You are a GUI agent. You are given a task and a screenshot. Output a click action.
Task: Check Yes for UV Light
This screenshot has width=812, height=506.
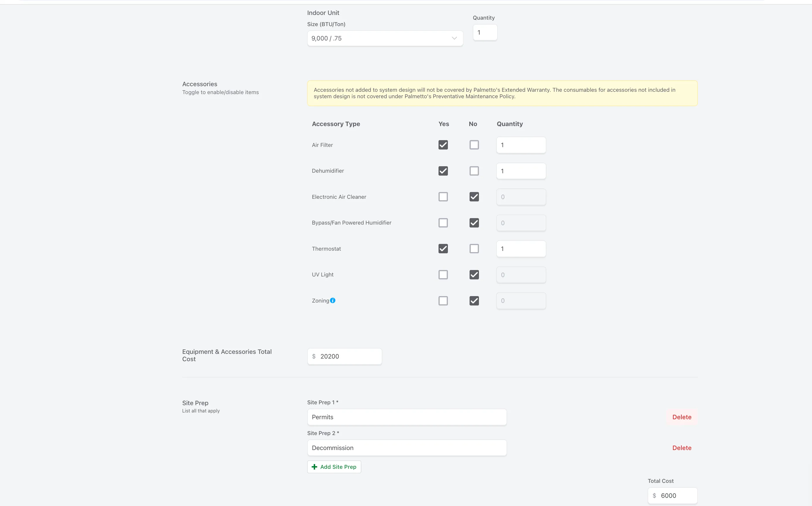443,275
